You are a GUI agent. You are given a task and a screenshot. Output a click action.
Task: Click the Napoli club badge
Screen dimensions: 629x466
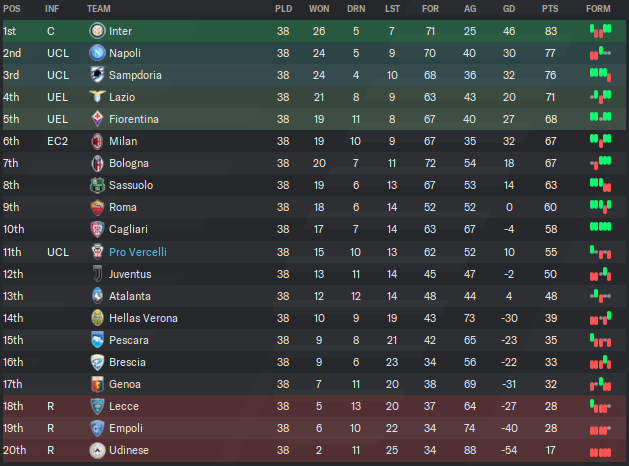tap(97, 53)
